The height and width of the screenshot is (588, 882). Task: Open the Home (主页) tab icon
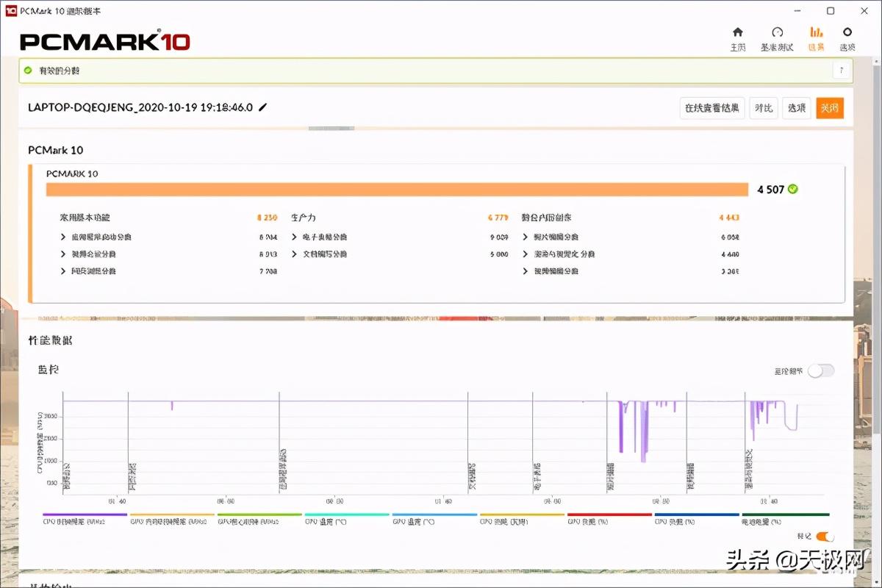pos(738,32)
